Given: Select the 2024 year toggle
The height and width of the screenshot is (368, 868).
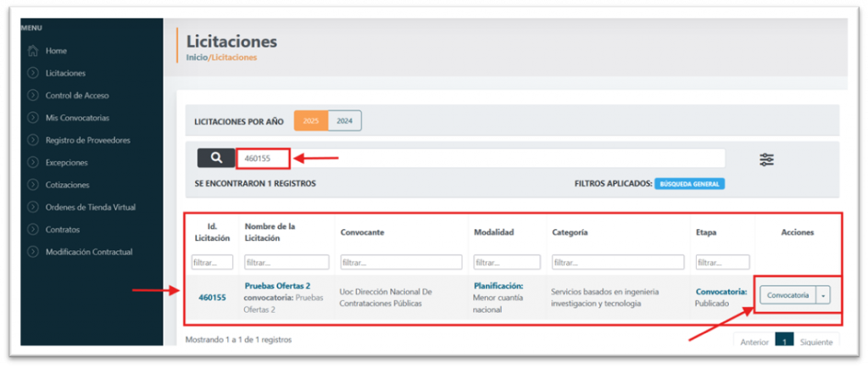Looking at the screenshot, I should coord(345,120).
